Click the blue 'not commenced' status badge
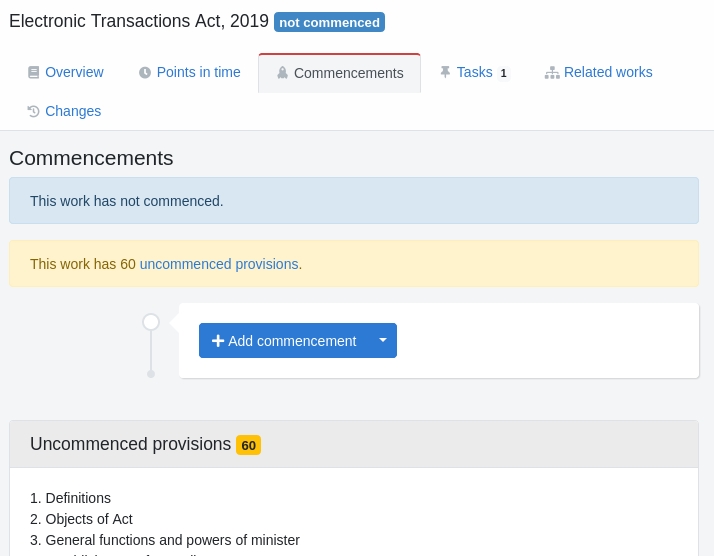Screen dimensions: 714x556 [329, 22]
